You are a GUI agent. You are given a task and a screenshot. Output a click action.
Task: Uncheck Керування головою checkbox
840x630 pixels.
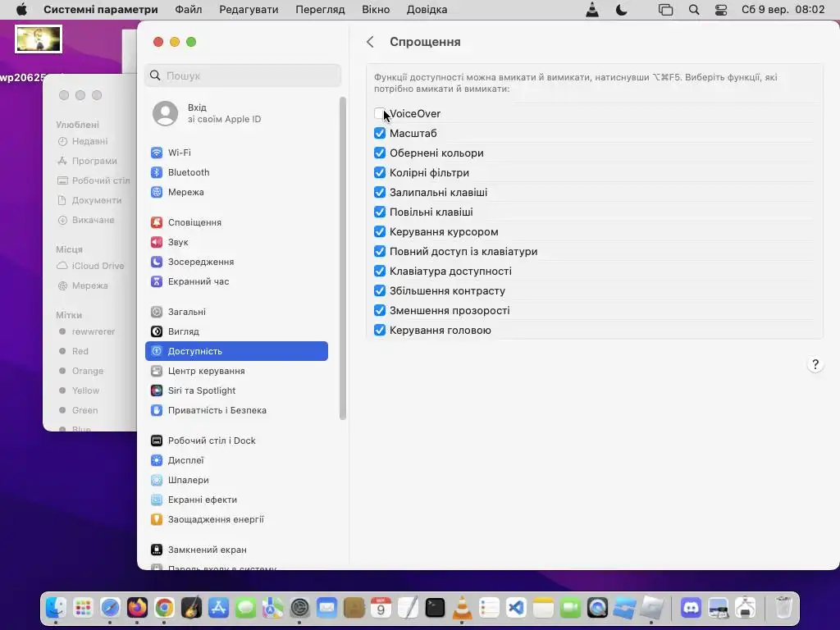click(379, 330)
